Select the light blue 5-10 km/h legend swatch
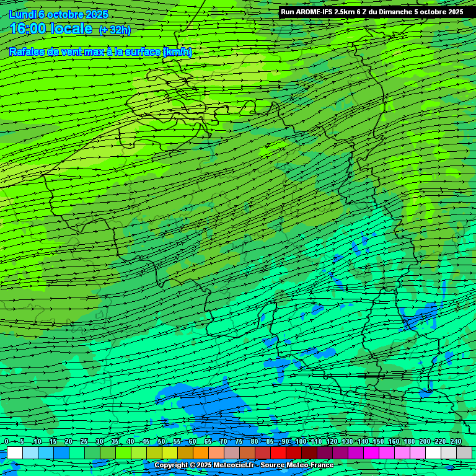The height and width of the screenshot is (476, 476). pos(30,452)
